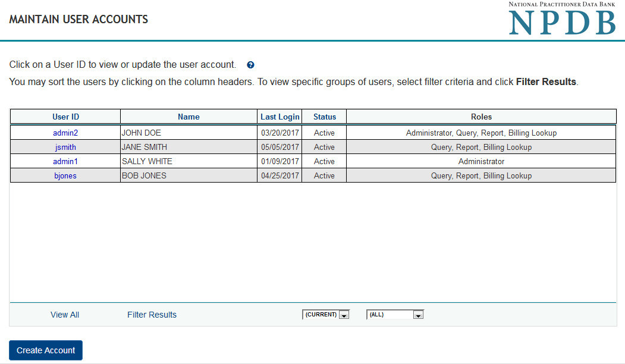Click Bob Jones's roles cell
This screenshot has width=625, height=364.
(481, 176)
